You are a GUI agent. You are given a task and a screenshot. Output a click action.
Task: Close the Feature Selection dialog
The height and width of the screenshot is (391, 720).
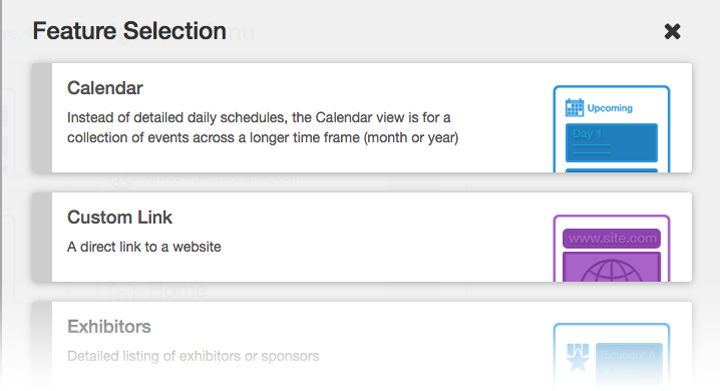672,32
